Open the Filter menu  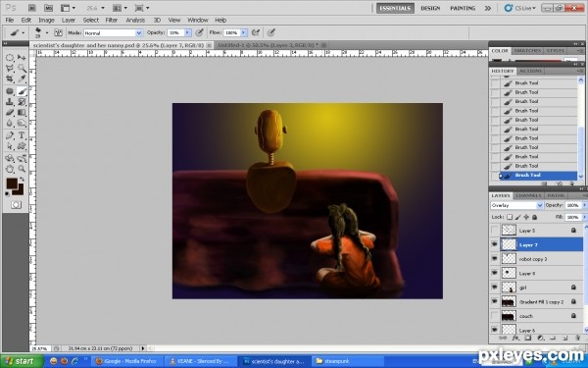112,21
